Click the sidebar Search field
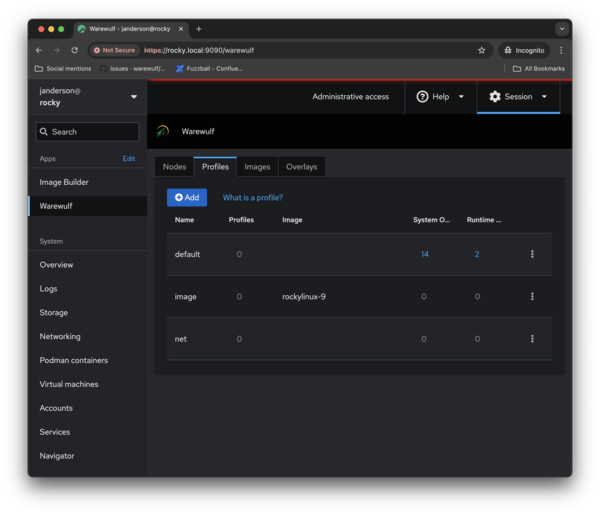This screenshot has width=600, height=514. [x=87, y=132]
